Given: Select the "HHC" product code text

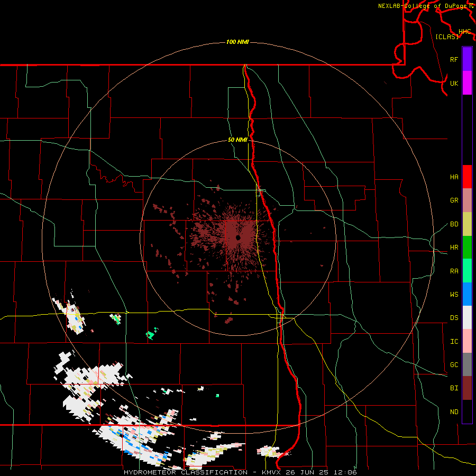Looking at the screenshot, I should [x=464, y=32].
